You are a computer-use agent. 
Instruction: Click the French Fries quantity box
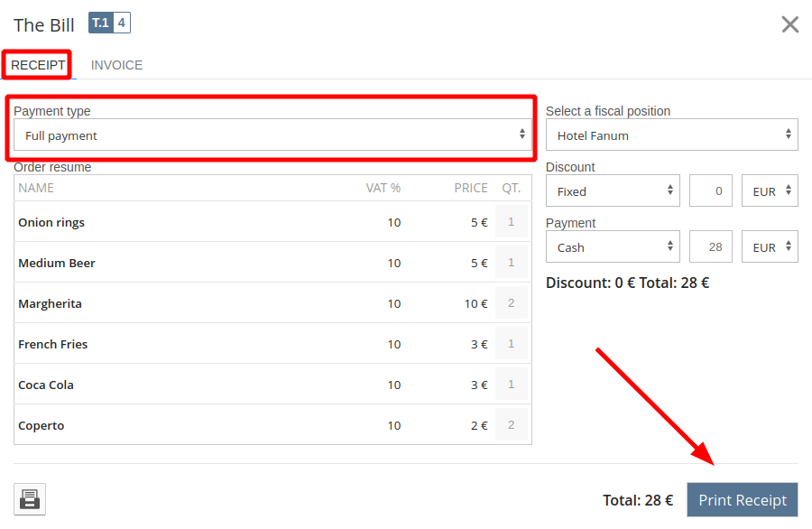click(512, 343)
